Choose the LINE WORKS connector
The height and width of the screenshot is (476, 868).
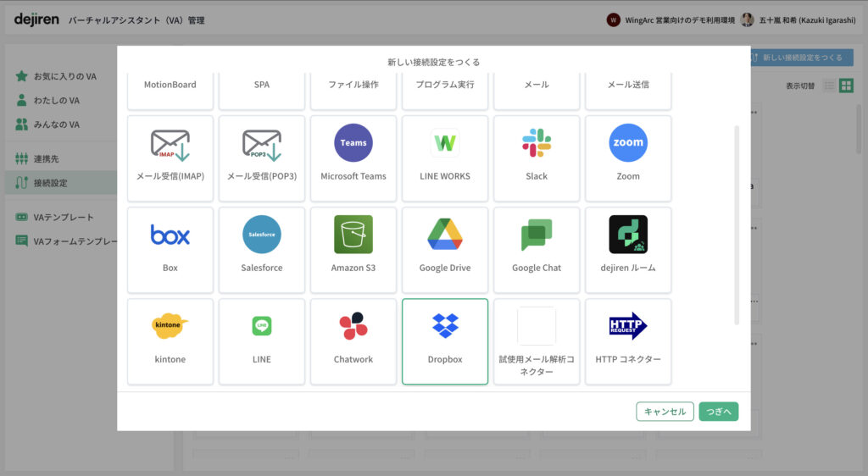point(445,158)
